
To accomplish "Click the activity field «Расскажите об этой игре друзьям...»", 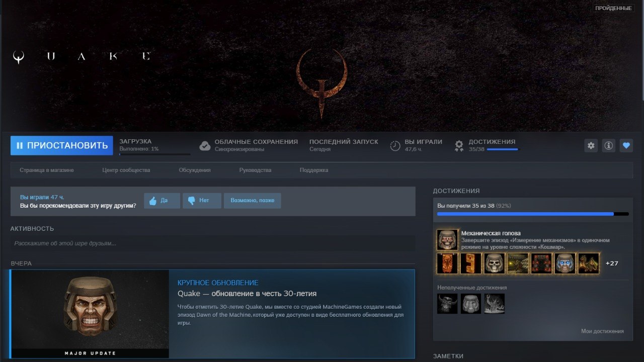I will pyautogui.click(x=213, y=243).
